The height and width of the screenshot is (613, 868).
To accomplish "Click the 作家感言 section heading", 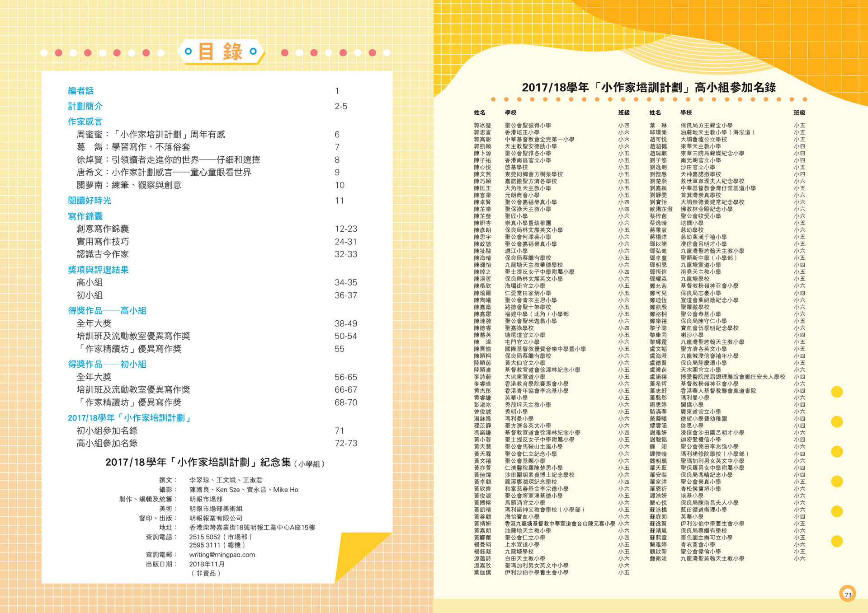I will [x=85, y=122].
